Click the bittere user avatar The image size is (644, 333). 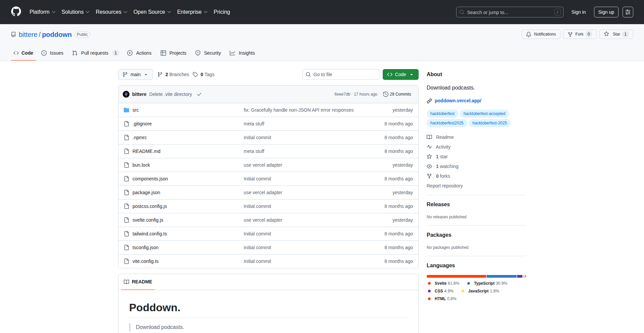[x=126, y=94]
